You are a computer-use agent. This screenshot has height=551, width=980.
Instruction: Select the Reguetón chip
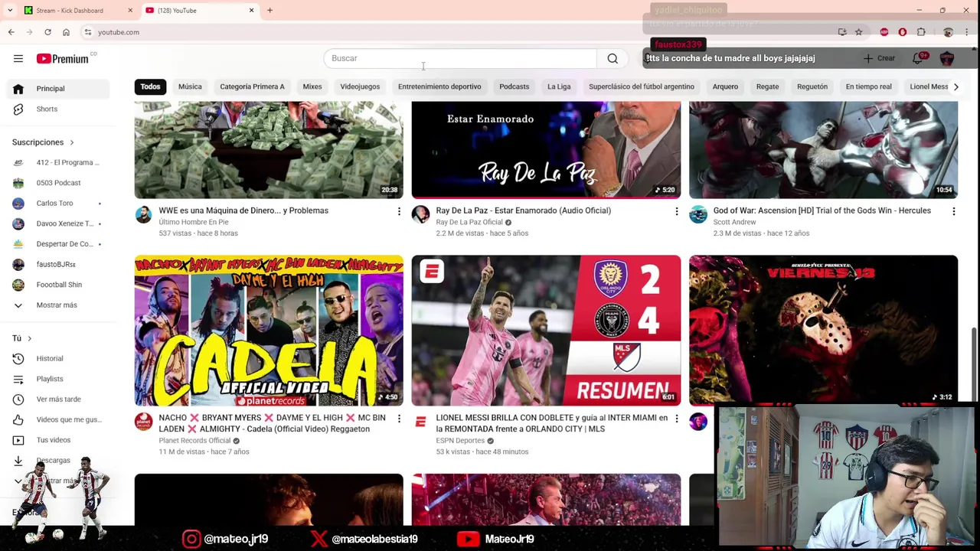point(812,86)
